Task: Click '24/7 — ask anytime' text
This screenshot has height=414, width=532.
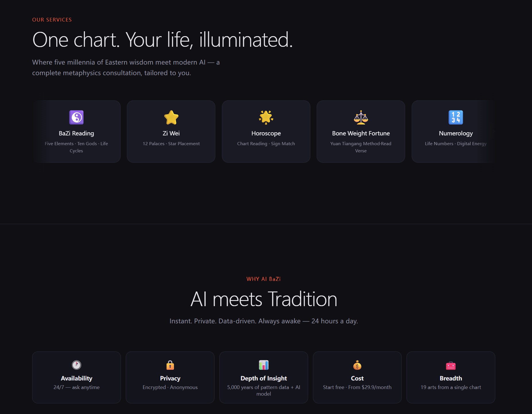Action: click(x=76, y=387)
